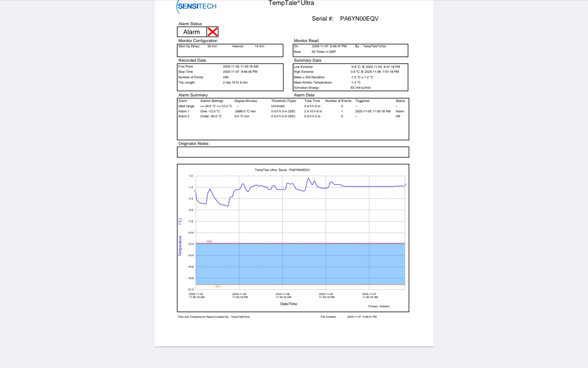Image resolution: width=588 pixels, height=368 pixels.
Task: Click the Primary: Ambient legend text
Action: click(x=379, y=306)
